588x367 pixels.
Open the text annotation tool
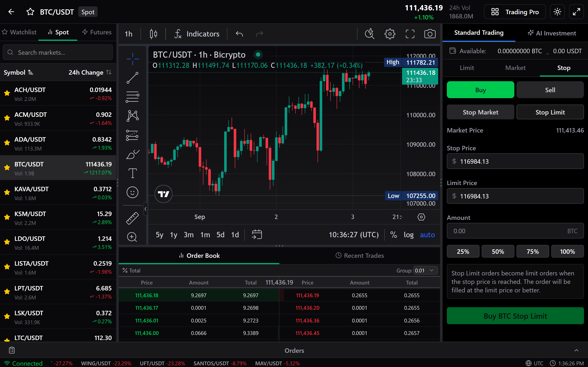(132, 173)
